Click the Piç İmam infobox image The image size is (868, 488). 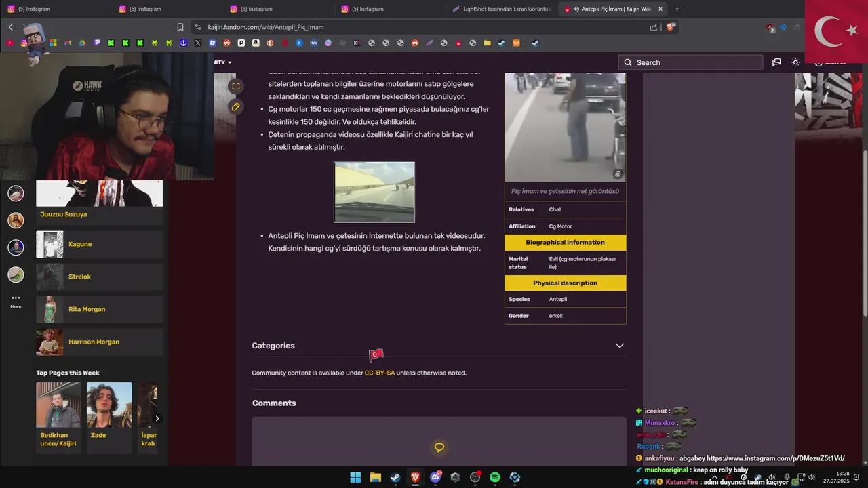(565, 127)
